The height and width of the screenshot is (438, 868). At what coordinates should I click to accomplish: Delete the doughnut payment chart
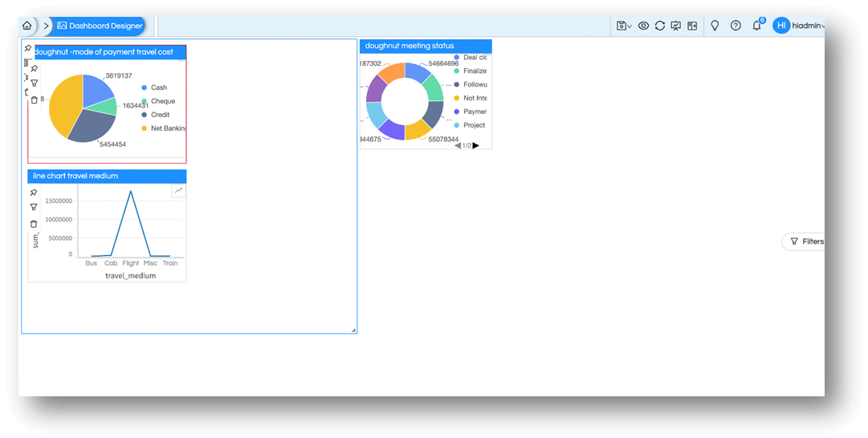35,100
